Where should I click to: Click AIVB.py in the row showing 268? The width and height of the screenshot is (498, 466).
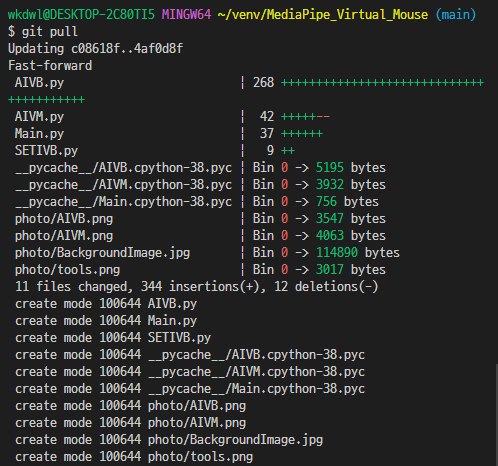(39, 83)
